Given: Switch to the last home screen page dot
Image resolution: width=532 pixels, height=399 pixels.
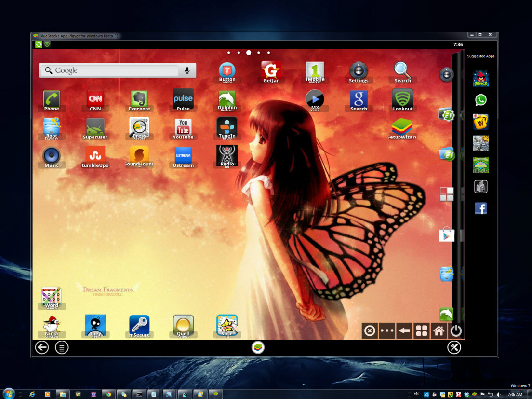Looking at the screenshot, I should [x=268, y=53].
